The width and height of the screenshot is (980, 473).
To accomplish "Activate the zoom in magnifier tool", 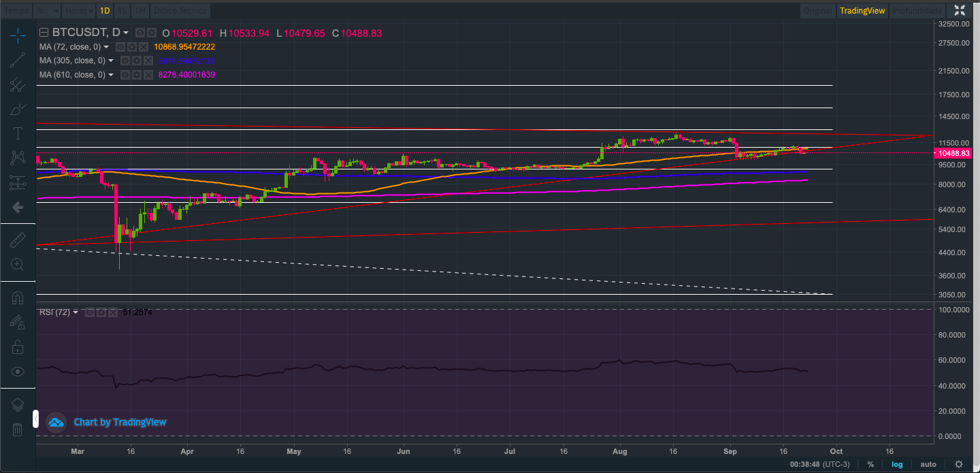I will click(x=18, y=264).
